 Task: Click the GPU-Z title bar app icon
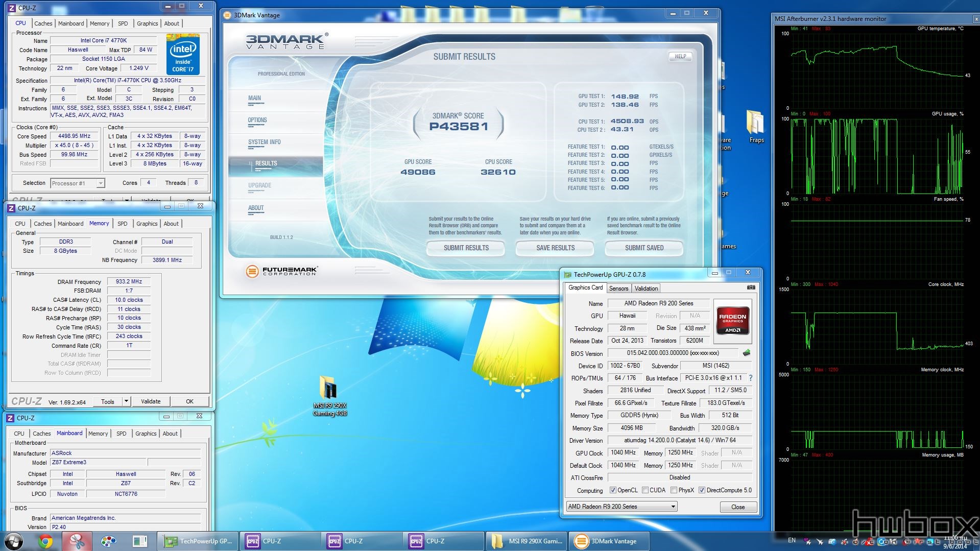(x=567, y=274)
